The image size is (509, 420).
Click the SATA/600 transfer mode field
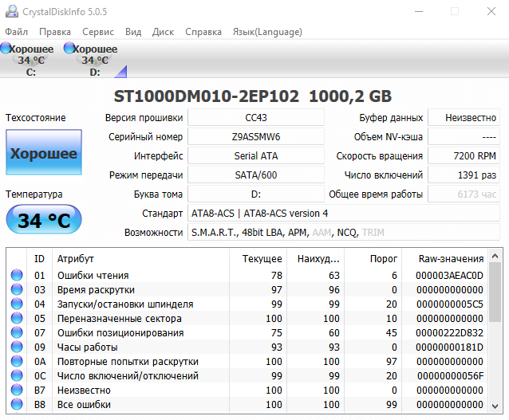(256, 175)
